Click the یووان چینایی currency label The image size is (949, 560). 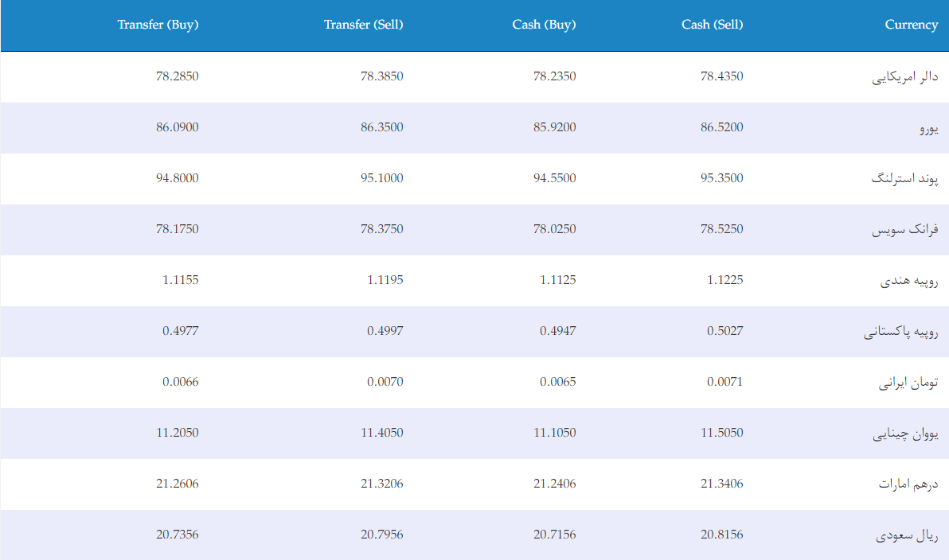click(905, 433)
